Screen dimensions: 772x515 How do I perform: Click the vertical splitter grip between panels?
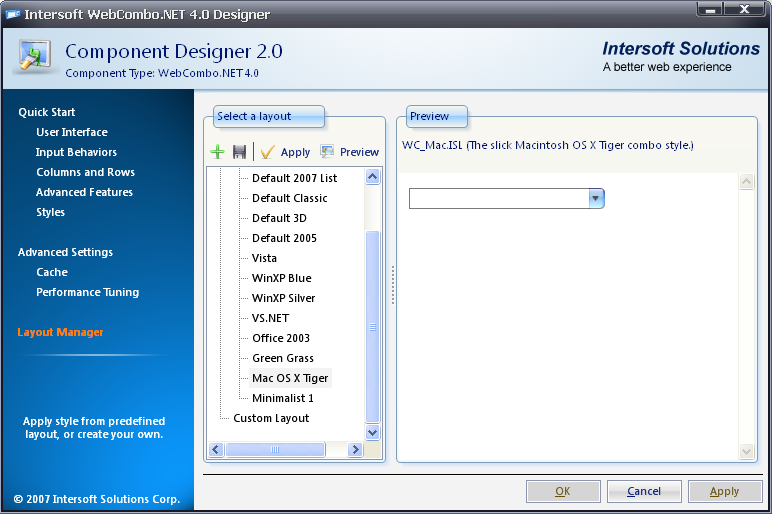click(393, 285)
